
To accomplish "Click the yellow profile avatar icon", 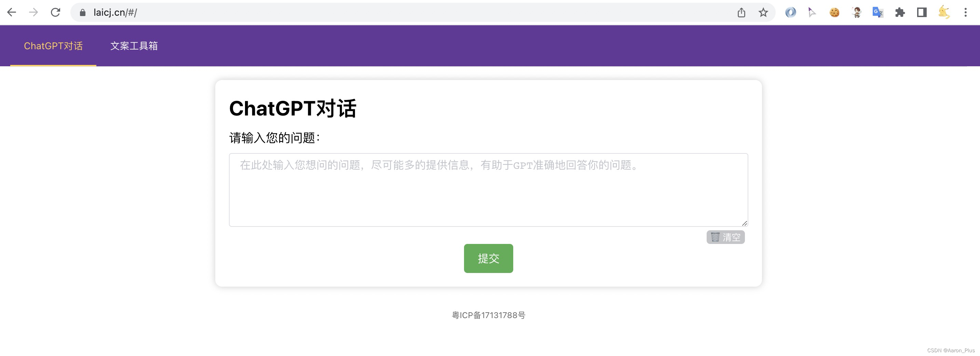I will pyautogui.click(x=944, y=13).
